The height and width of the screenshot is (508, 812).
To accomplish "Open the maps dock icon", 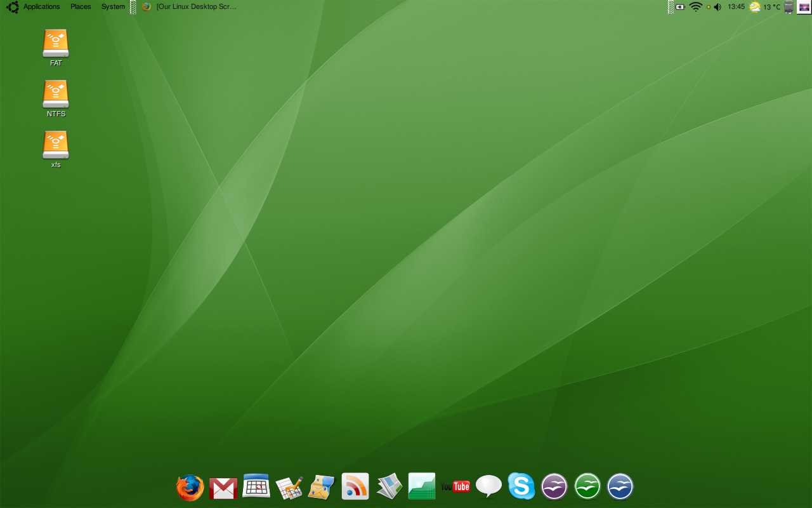I will pyautogui.click(x=322, y=487).
